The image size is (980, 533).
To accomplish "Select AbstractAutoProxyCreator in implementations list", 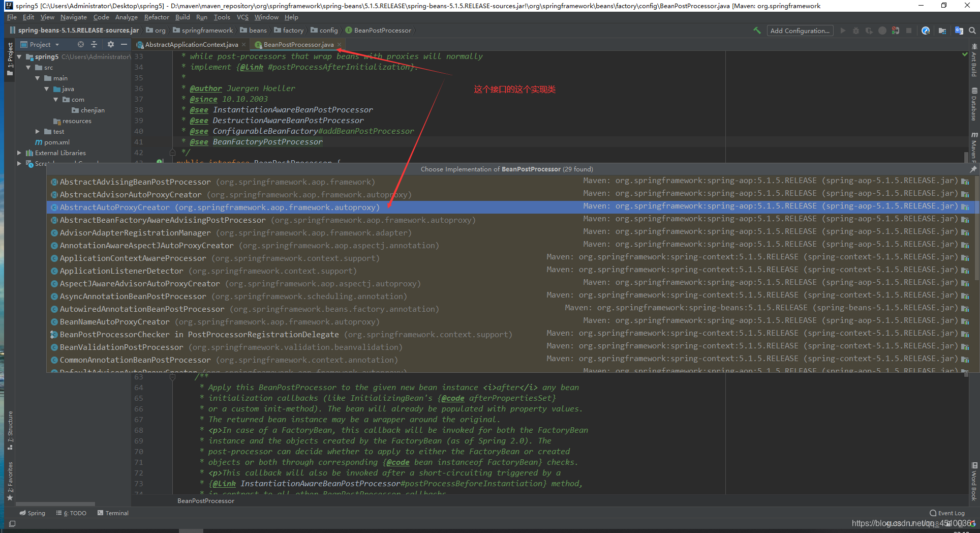I will [x=510, y=207].
